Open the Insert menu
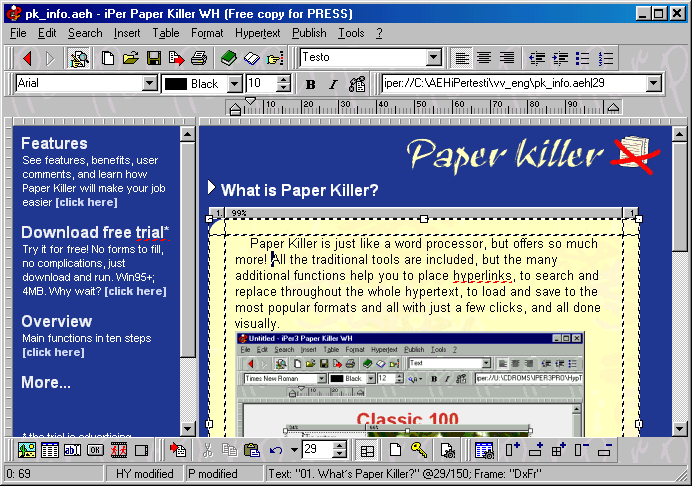The width and height of the screenshot is (692, 486). coord(127,33)
